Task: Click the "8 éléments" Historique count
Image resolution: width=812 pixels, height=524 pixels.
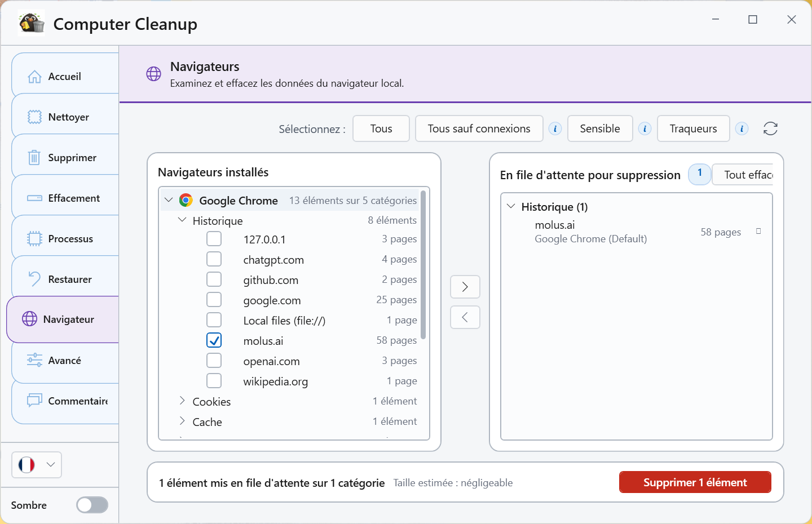Action: click(392, 220)
